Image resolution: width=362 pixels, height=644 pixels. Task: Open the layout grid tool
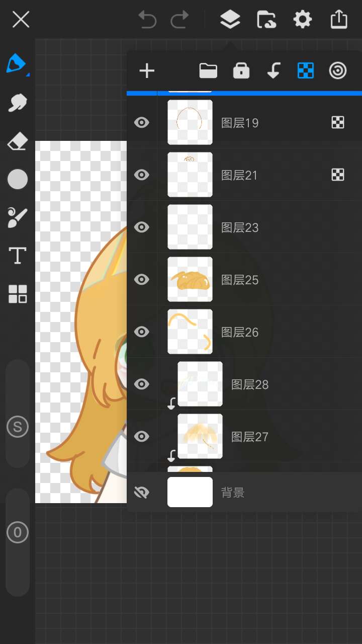pos(18,294)
